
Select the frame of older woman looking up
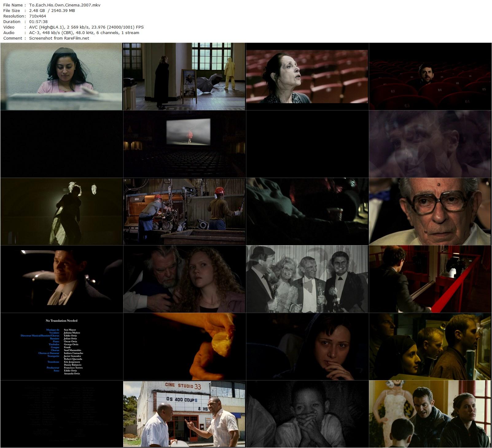pos(307,76)
